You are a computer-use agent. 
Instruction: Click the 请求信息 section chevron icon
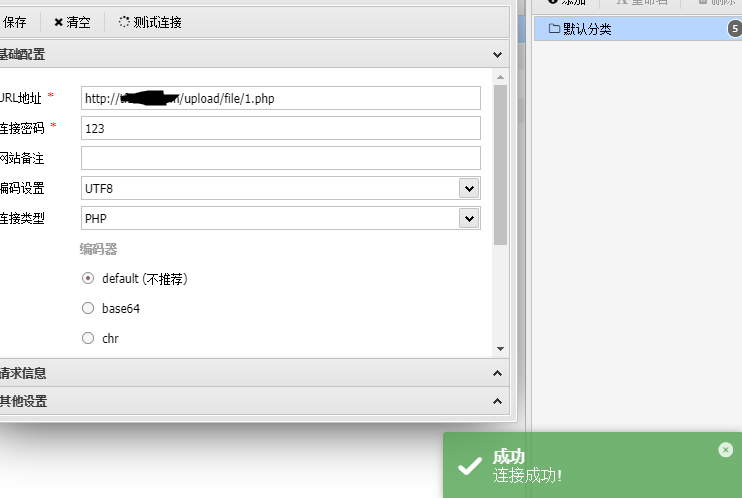point(497,373)
